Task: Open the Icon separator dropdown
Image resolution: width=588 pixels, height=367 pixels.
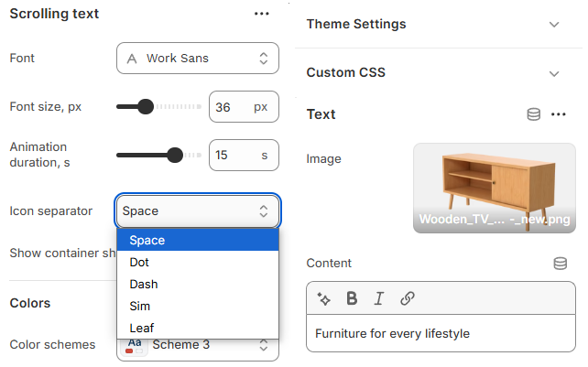Action: pyautogui.click(x=198, y=210)
